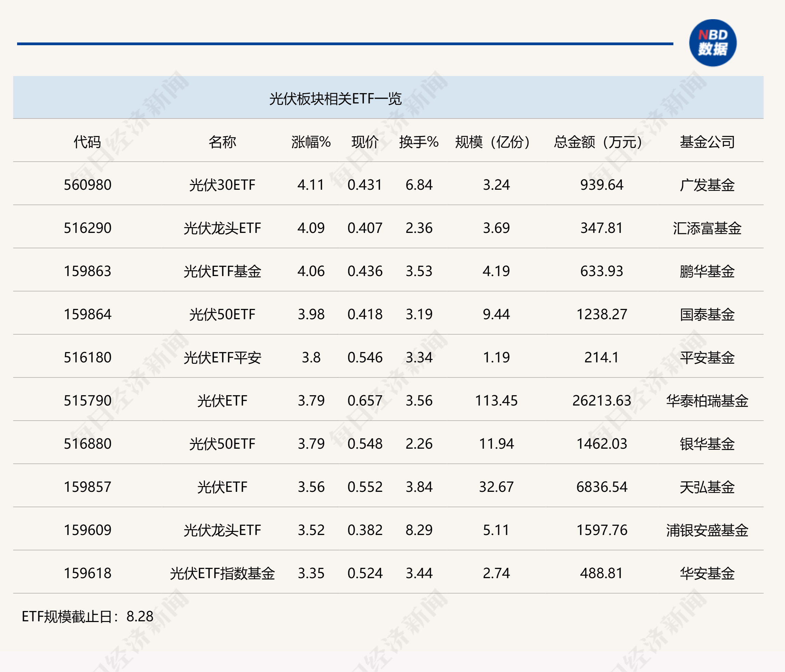Click the fund company 平安基金
Screen dimensions: 785x672
coord(707,358)
